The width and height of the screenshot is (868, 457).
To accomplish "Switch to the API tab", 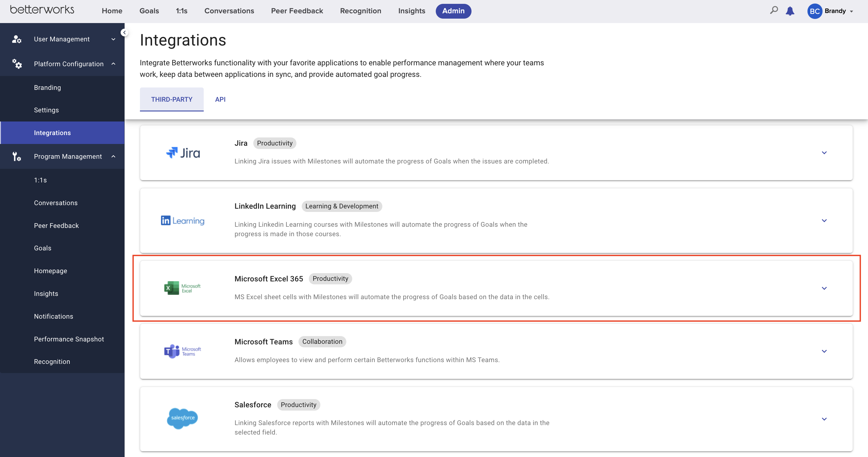I will [x=220, y=100].
